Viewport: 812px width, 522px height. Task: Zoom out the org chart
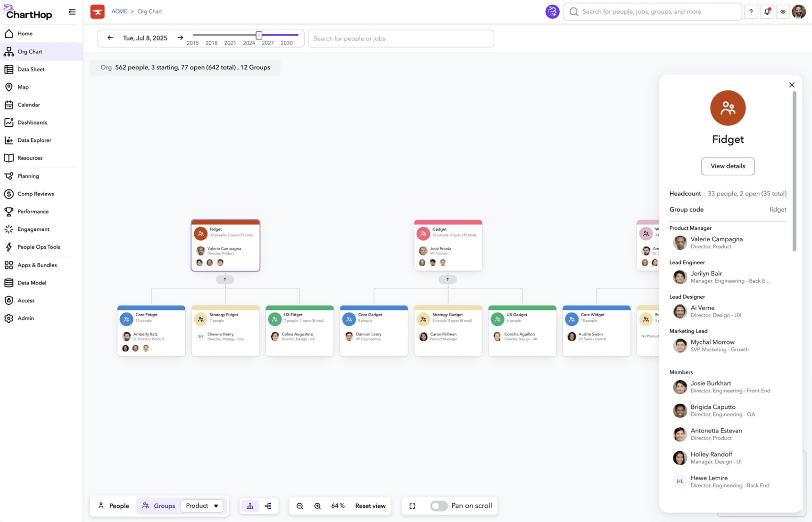pyautogui.click(x=300, y=506)
